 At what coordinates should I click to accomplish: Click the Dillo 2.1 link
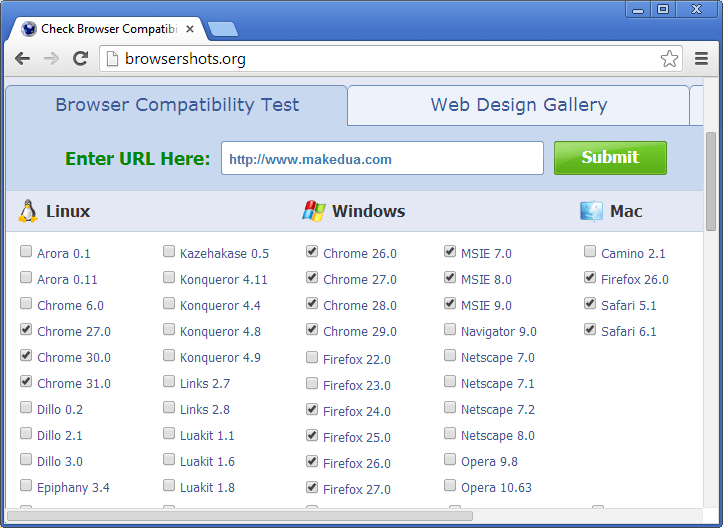(60, 436)
